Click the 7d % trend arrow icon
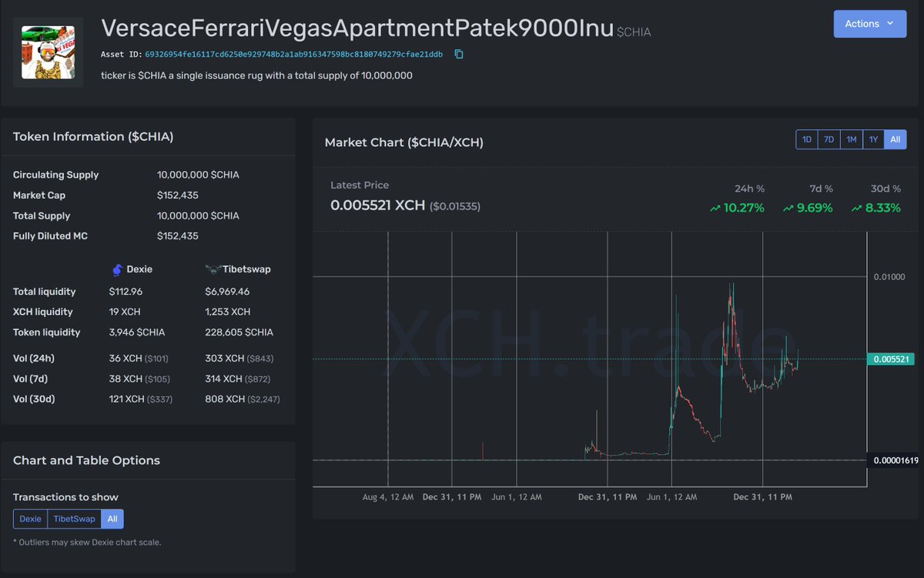Viewport: 924px width, 578px height. tap(788, 208)
